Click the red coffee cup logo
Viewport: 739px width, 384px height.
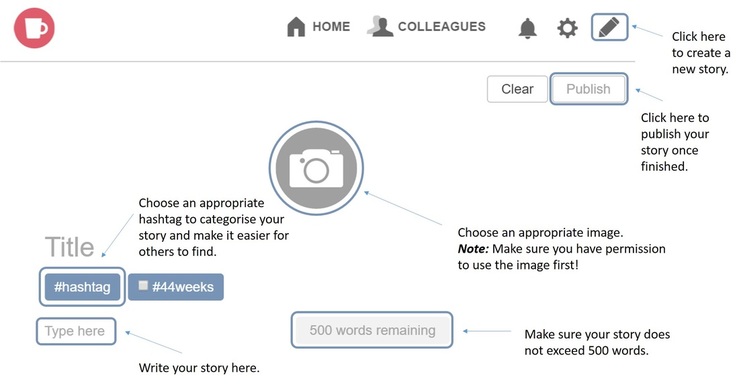[x=34, y=28]
